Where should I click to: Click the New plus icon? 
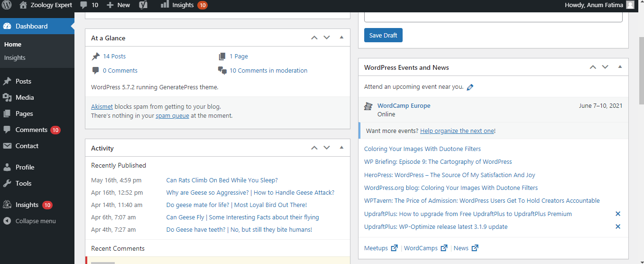tap(110, 5)
